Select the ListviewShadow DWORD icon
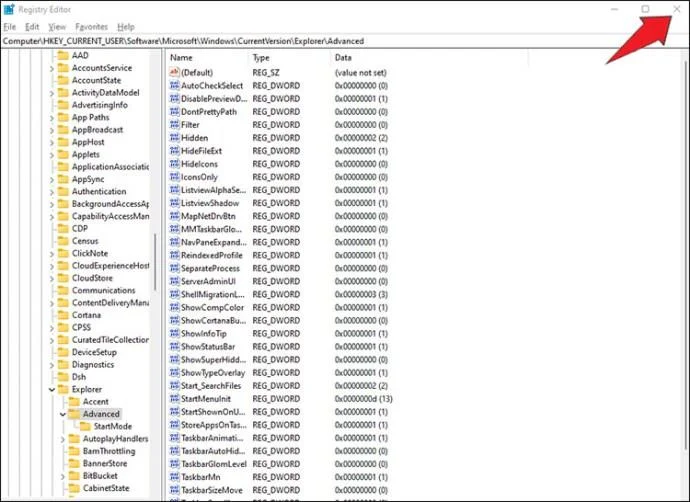Screen dimensions: 690x502 [175, 203]
